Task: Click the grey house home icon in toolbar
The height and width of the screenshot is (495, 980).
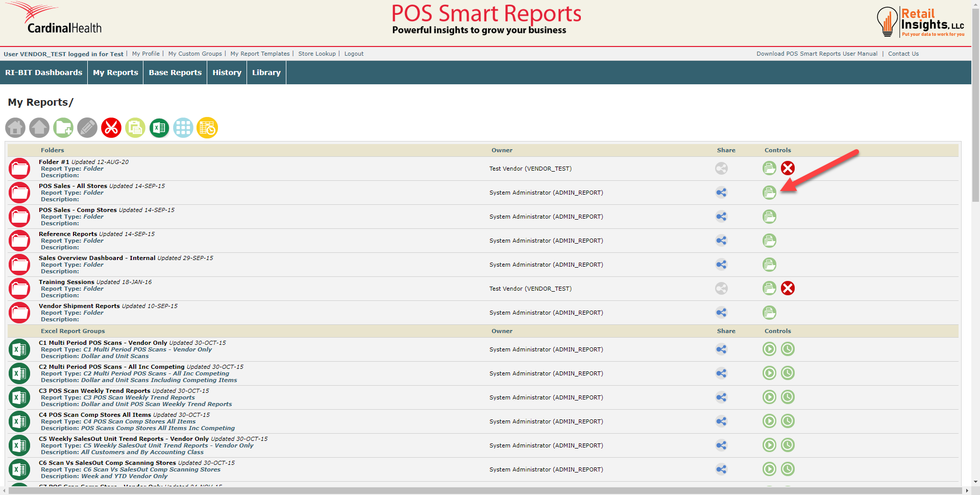Action: (15, 128)
